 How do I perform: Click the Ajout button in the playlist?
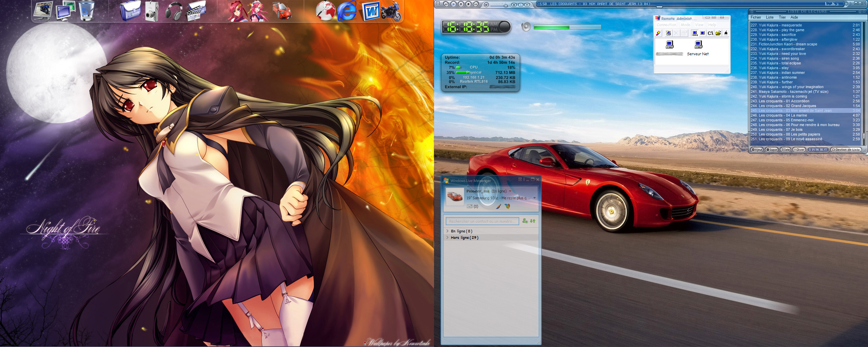(757, 150)
